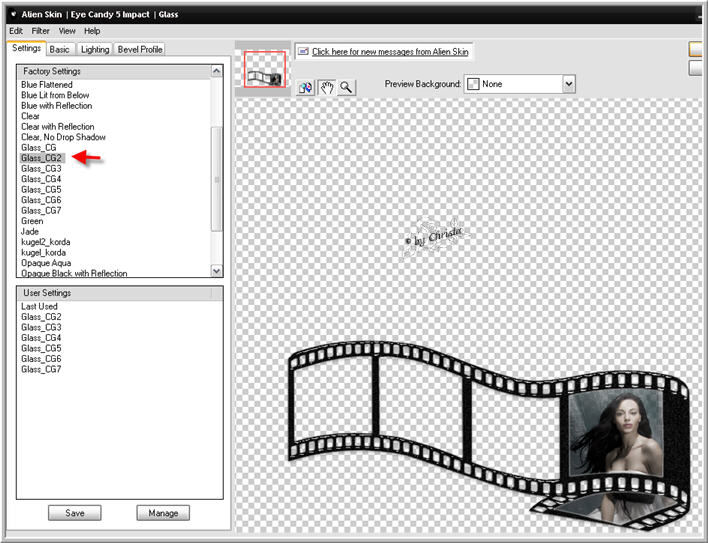Viewport: 708px width, 543px height.
Task: Select the Green preset
Action: point(32,221)
